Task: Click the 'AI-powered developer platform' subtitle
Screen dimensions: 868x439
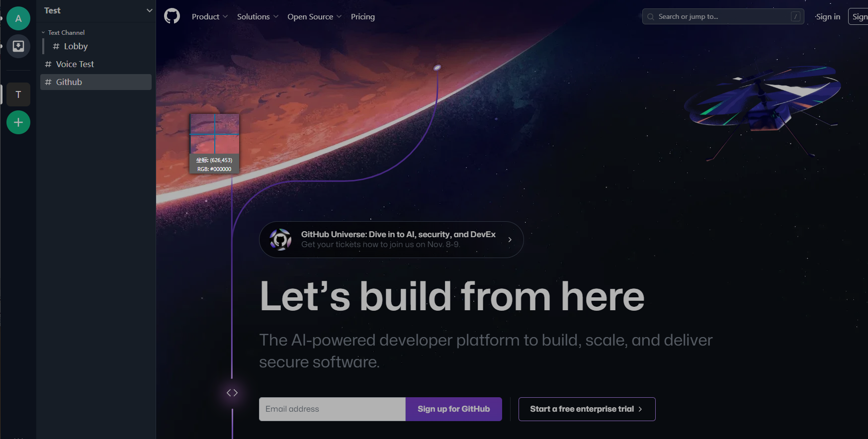Action: 486,351
